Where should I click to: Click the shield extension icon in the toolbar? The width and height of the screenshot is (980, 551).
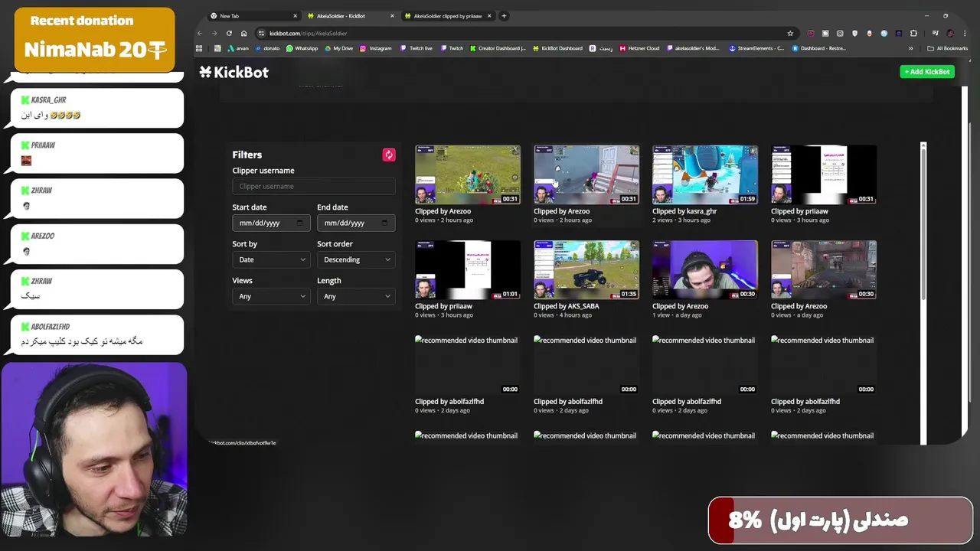coord(854,33)
